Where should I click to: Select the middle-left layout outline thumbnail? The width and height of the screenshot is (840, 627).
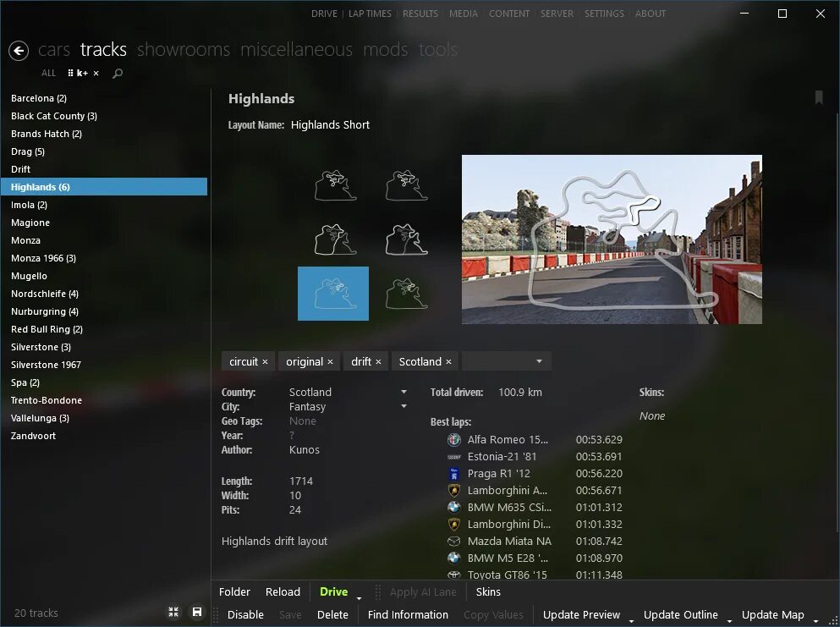click(335, 239)
